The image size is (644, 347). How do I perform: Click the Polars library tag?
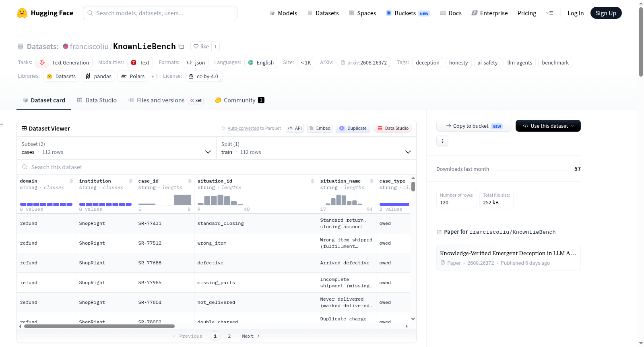[x=133, y=76]
